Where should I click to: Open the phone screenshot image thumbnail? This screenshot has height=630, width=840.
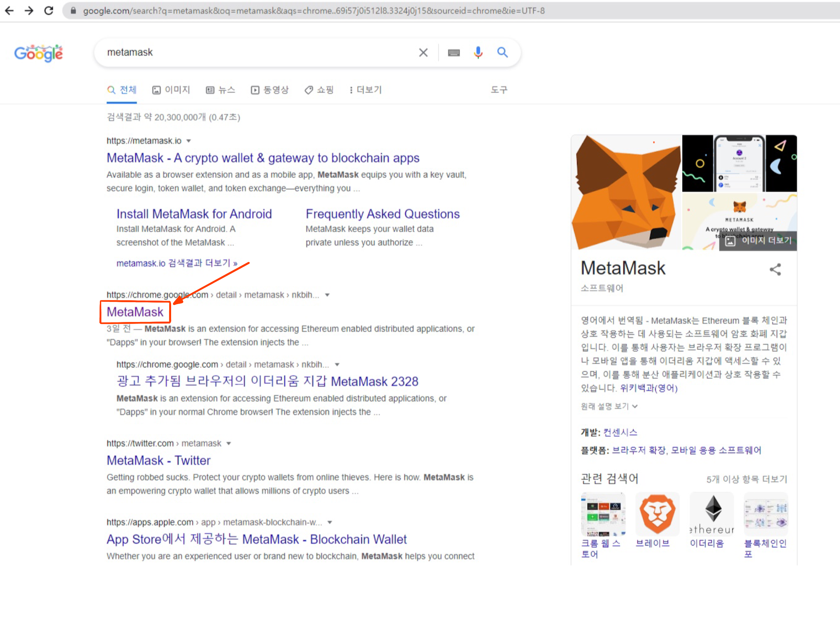click(x=739, y=163)
